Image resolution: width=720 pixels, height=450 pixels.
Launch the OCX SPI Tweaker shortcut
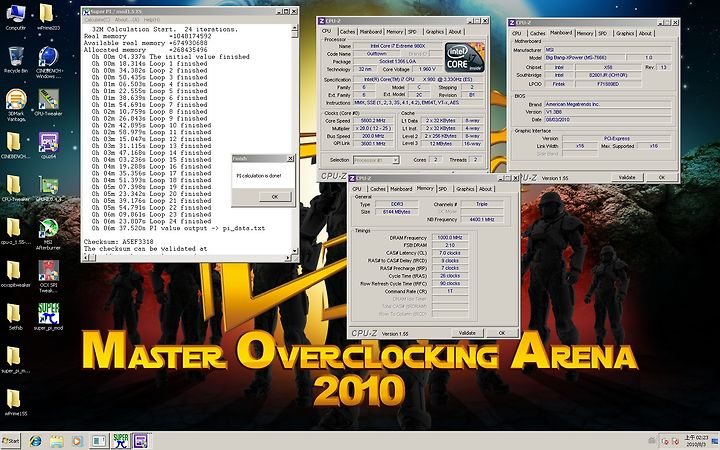[48, 271]
